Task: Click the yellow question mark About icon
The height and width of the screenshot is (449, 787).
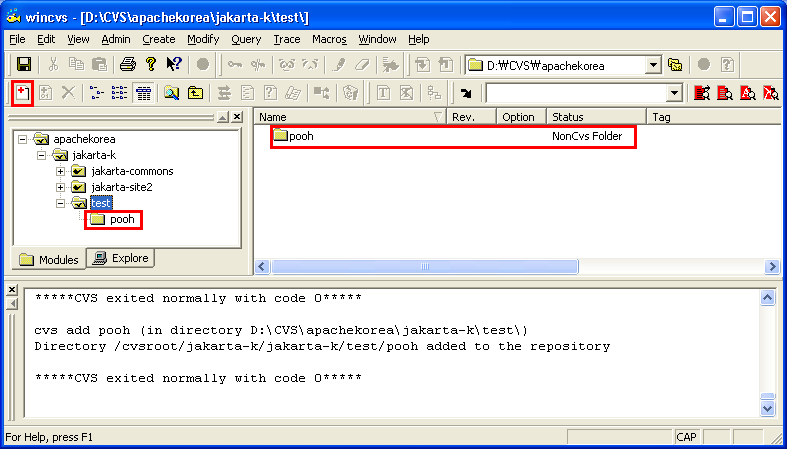Action: (150, 65)
